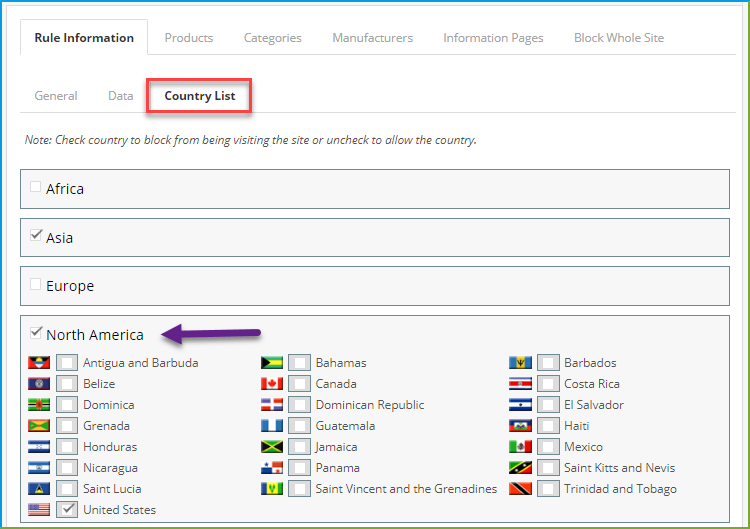This screenshot has width=750, height=529.
Task: Expand the Europe continent section
Action: [70, 286]
